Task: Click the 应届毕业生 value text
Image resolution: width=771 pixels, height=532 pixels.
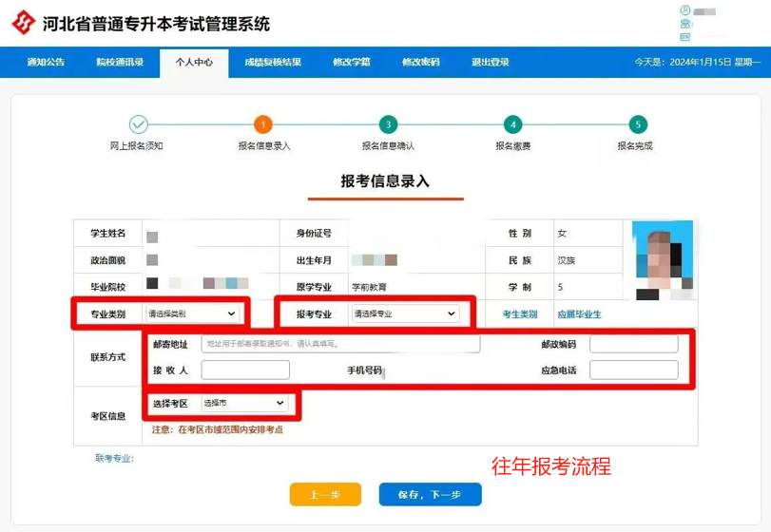Action: tap(579, 314)
